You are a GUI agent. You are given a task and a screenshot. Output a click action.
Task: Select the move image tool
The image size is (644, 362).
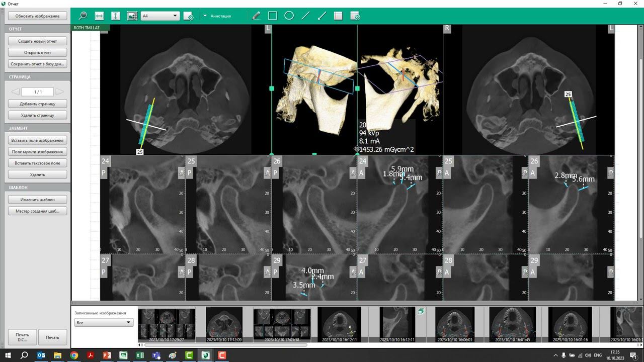(x=132, y=16)
